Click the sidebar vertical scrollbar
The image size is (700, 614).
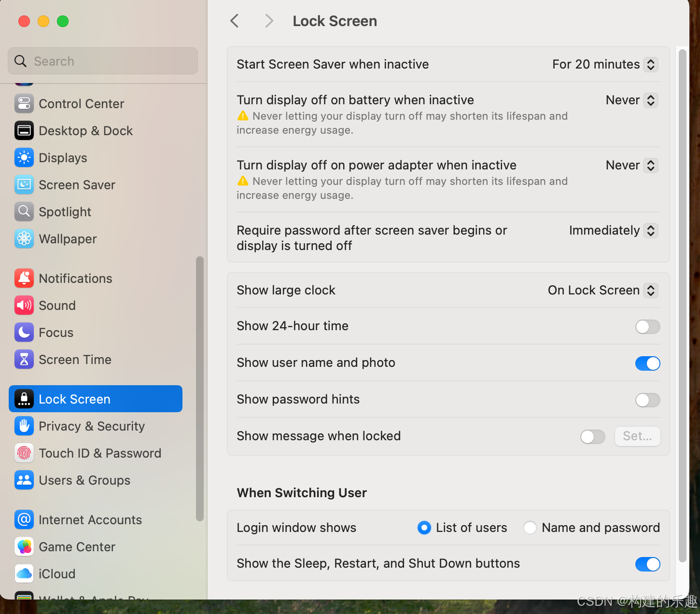199,389
